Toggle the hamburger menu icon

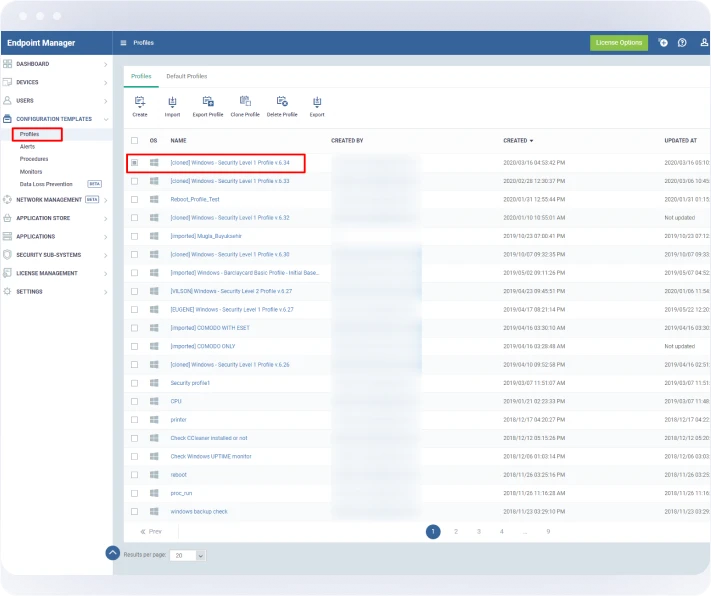[x=123, y=43]
